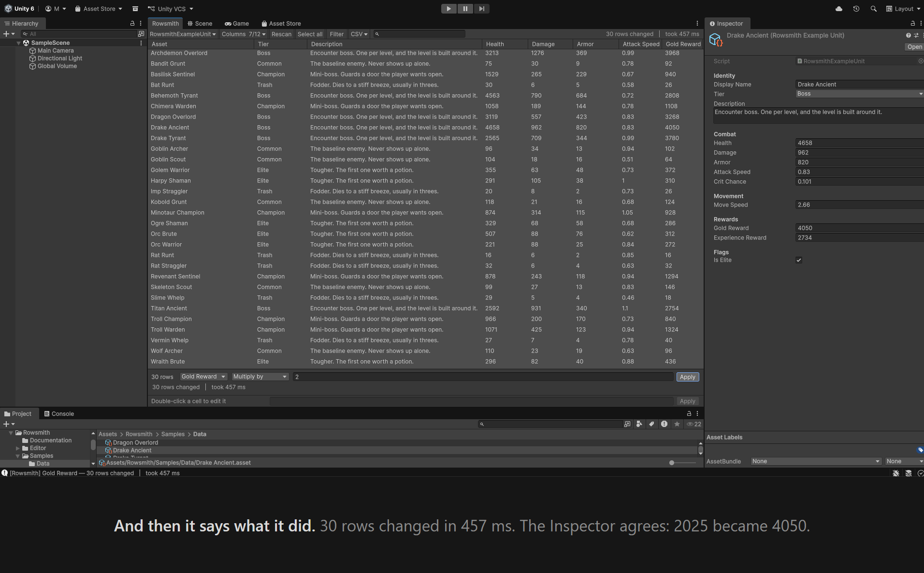Toggle hidden packages visibility eye icon
Image resolution: width=924 pixels, height=573 pixels.
click(694, 424)
